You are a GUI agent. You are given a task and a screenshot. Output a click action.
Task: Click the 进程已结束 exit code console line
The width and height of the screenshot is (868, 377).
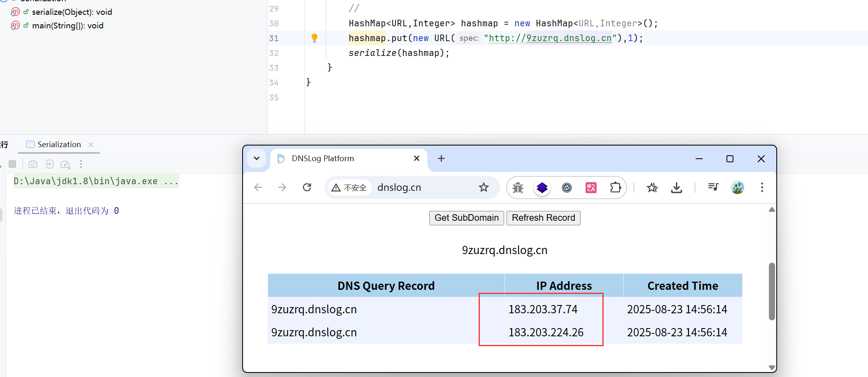tap(67, 211)
